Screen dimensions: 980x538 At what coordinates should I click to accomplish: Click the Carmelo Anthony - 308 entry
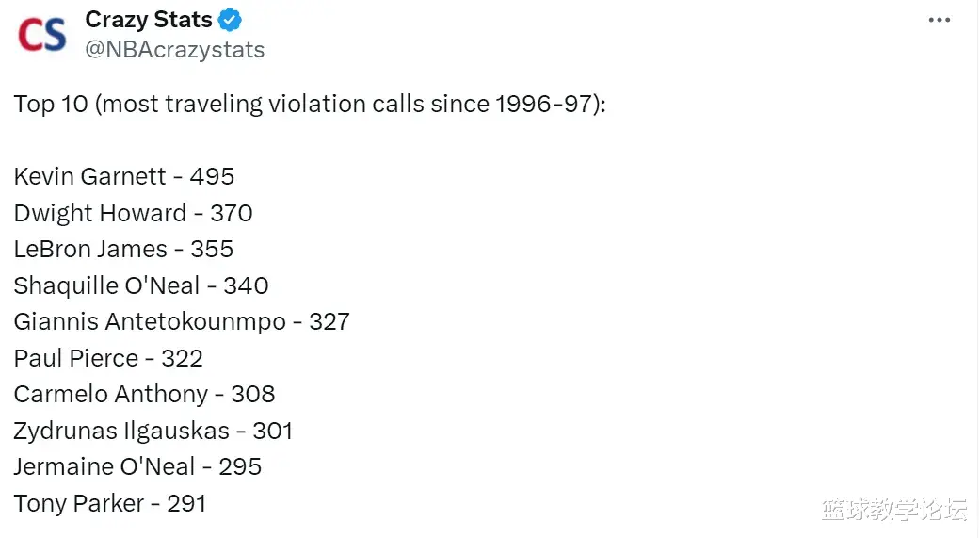pyautogui.click(x=144, y=394)
